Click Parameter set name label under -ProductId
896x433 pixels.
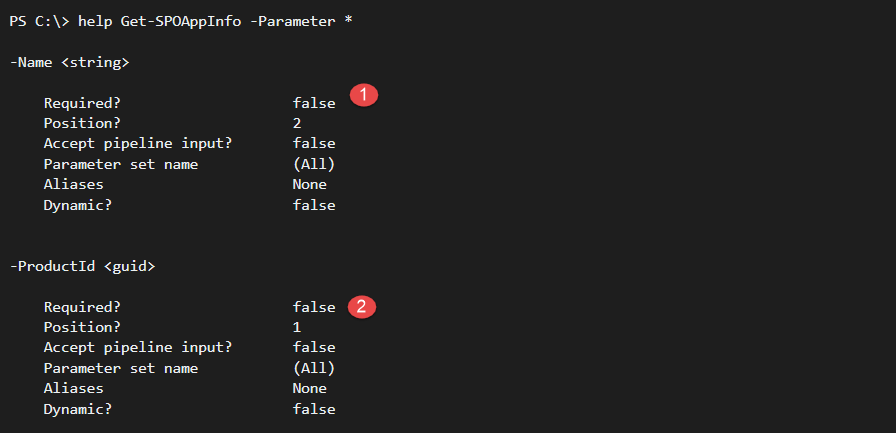(x=121, y=368)
